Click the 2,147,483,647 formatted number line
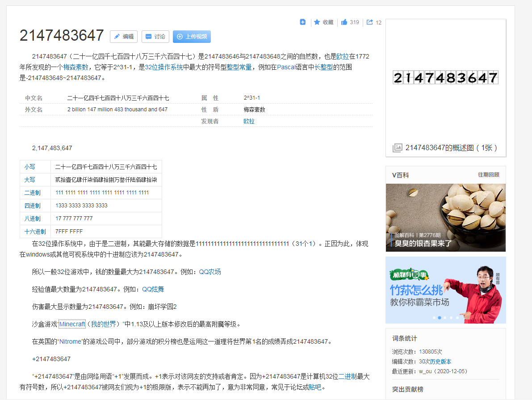532x400 pixels. (x=52, y=148)
